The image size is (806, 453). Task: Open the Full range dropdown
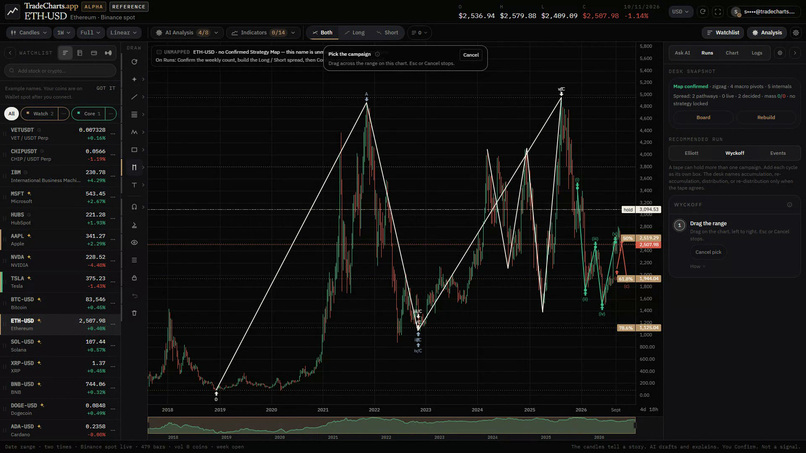click(x=90, y=32)
